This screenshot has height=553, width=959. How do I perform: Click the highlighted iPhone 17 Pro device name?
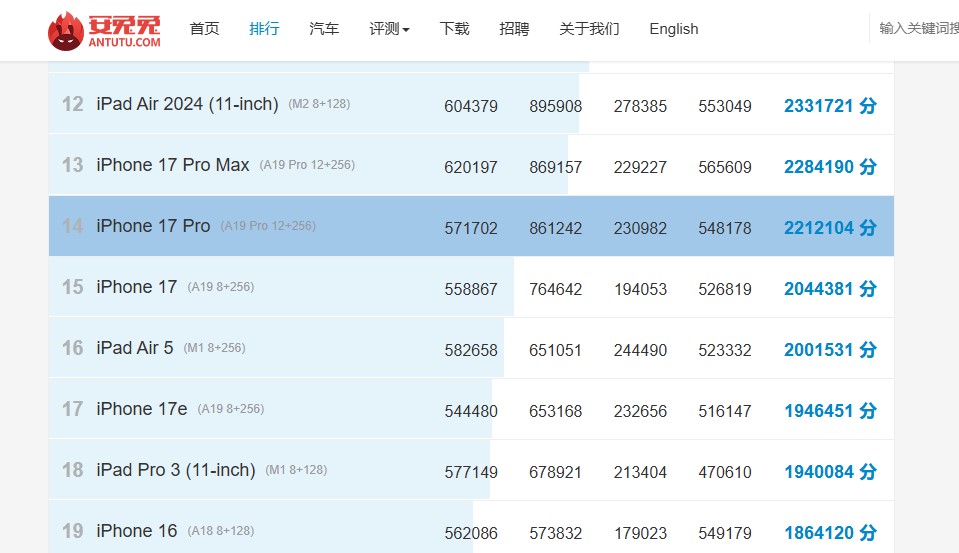[153, 226]
